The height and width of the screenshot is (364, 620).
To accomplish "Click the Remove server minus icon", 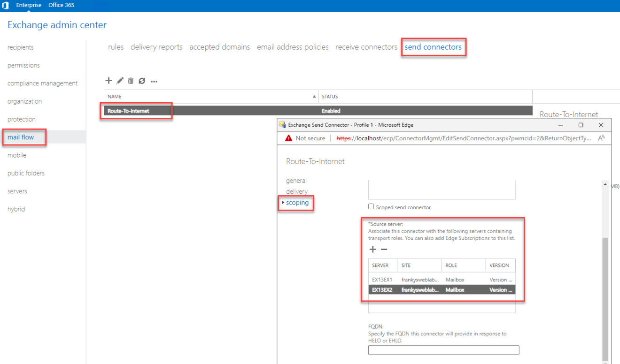I will click(x=384, y=249).
